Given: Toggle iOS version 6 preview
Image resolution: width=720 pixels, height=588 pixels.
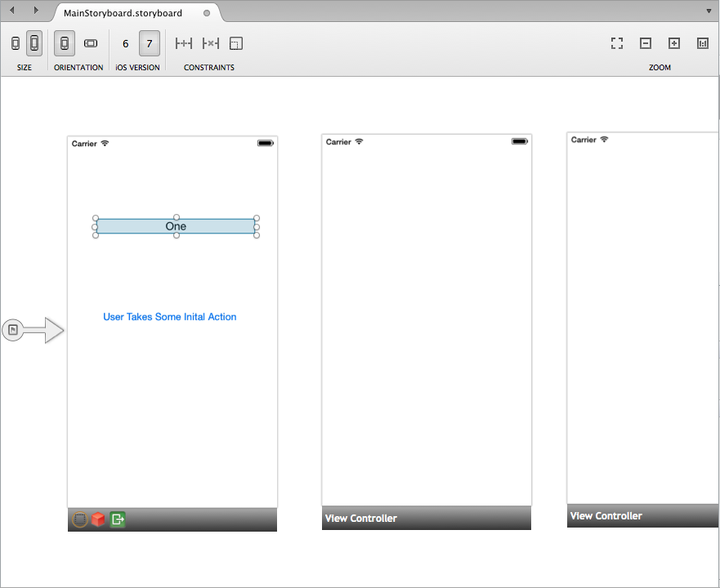Looking at the screenshot, I should tap(125, 42).
